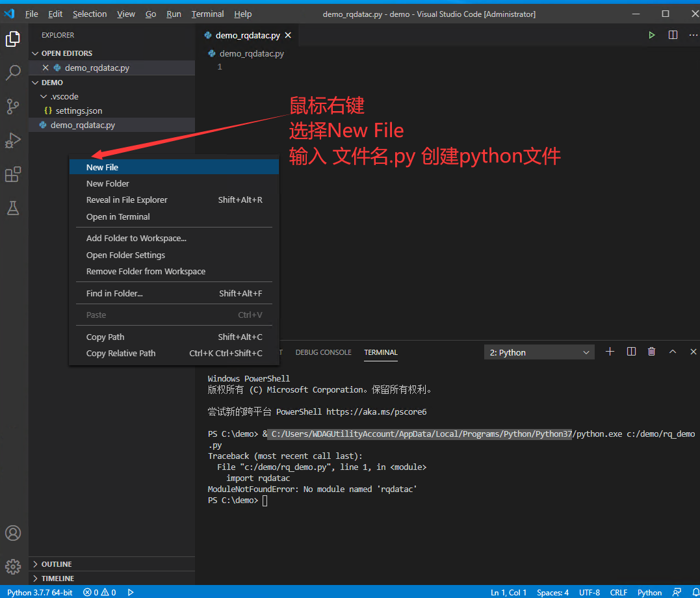Screen dimensions: 700x598
Task: Change encoding via UTF-8 status item
Action: click(590, 592)
